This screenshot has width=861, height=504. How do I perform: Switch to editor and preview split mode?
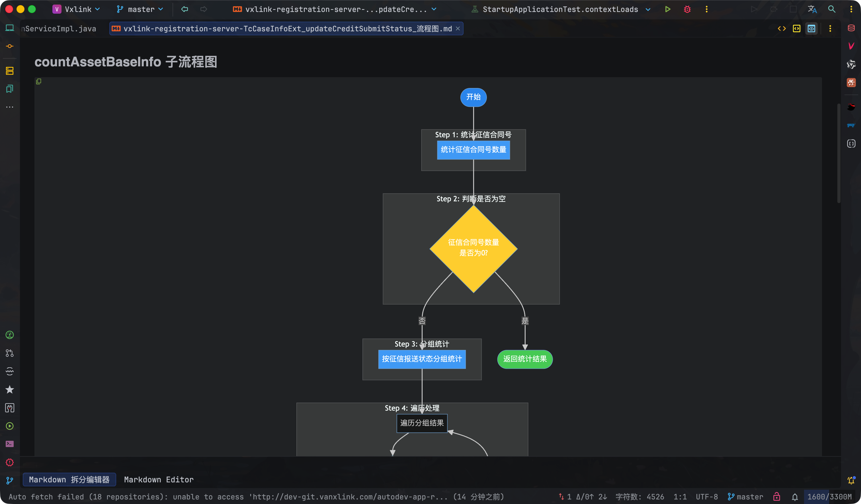(796, 29)
